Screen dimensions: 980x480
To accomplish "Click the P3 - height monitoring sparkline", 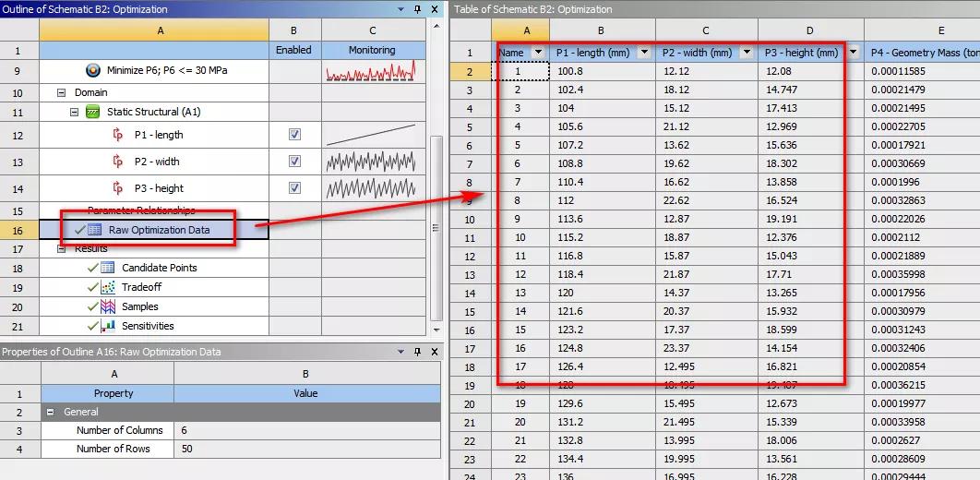I will 371,188.
